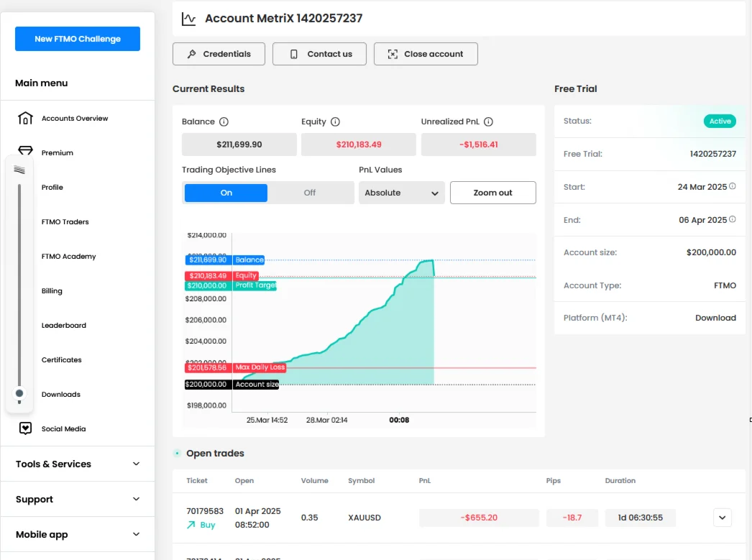Open Leaderboard from the main menu
The width and height of the screenshot is (752, 560).
64,326
